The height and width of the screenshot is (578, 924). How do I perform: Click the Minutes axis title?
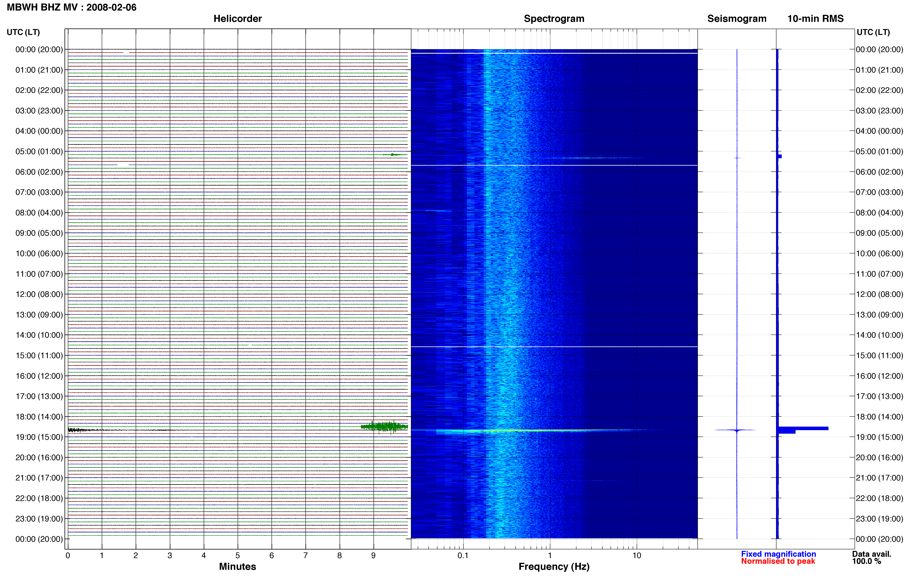tap(237, 566)
